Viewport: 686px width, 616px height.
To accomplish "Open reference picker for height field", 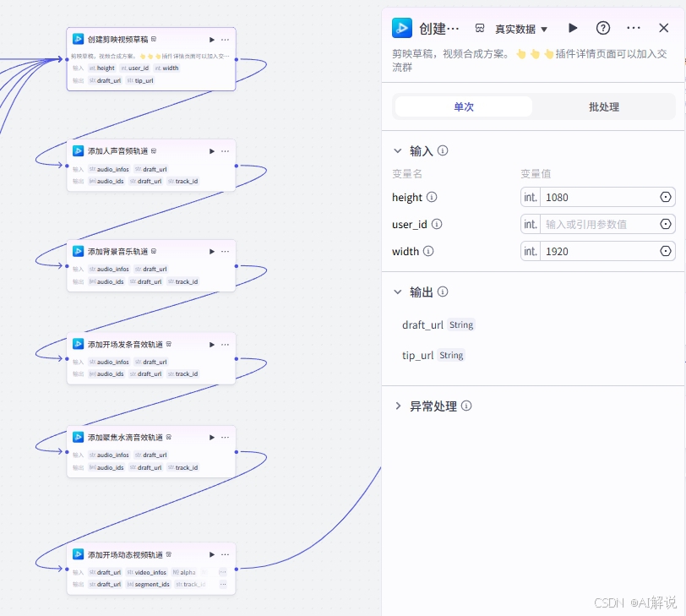I will pos(666,198).
